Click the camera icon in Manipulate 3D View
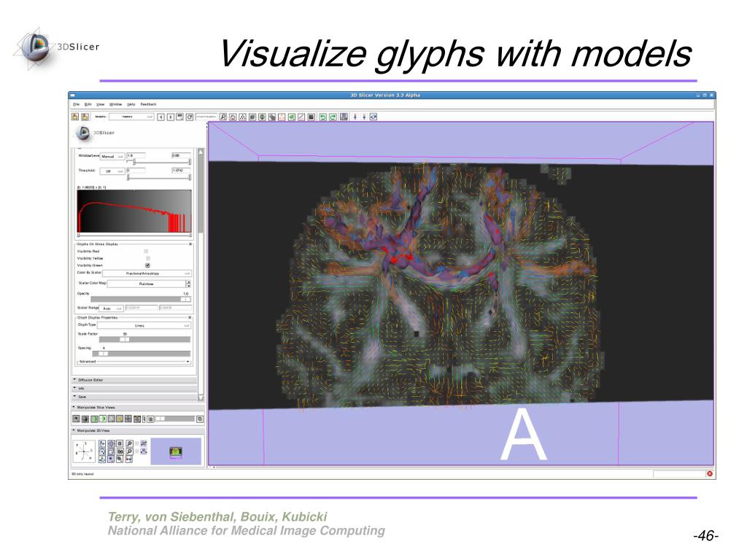Image resolution: width=747 pixels, height=560 pixels. coord(120,451)
